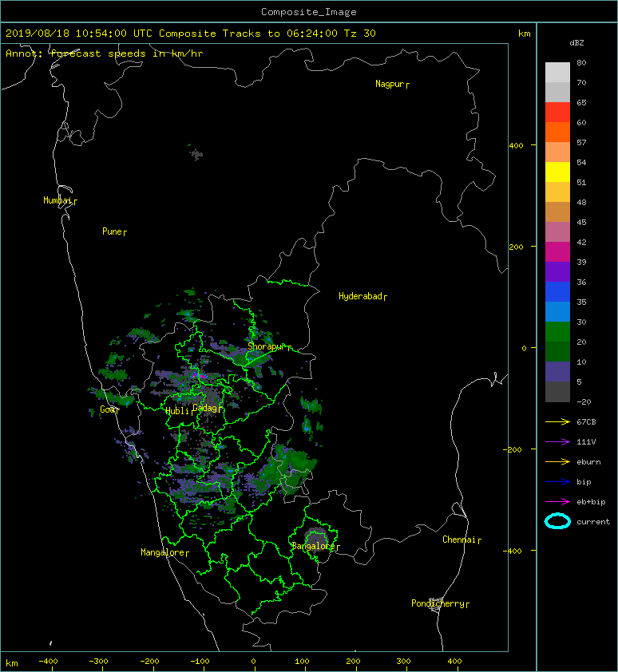The height and width of the screenshot is (672, 618).
Task: Click the Bangalore city label
Action: [315, 546]
